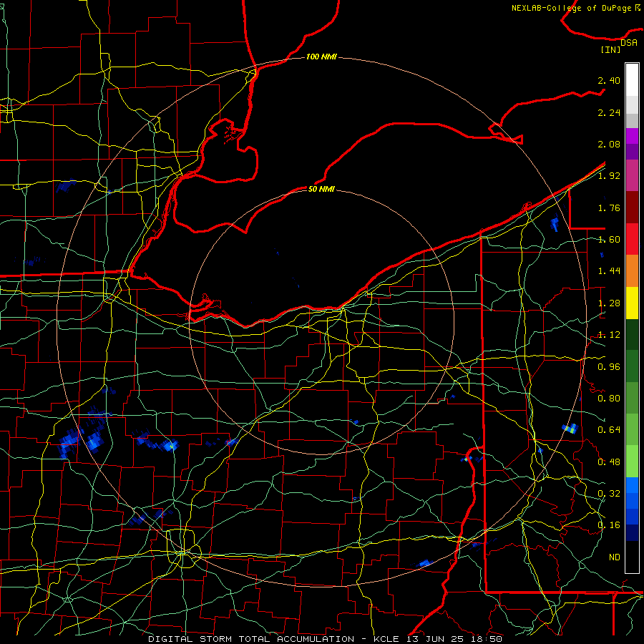Click the 1.76 legend value

click(609, 208)
